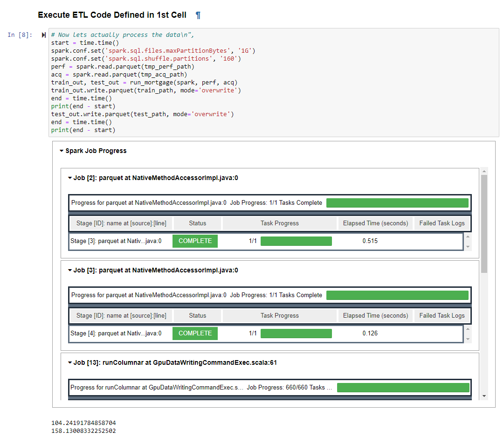Collapse the Spark Job Progress section
Image resolution: width=504 pixels, height=438 pixels.
pyautogui.click(x=61, y=151)
